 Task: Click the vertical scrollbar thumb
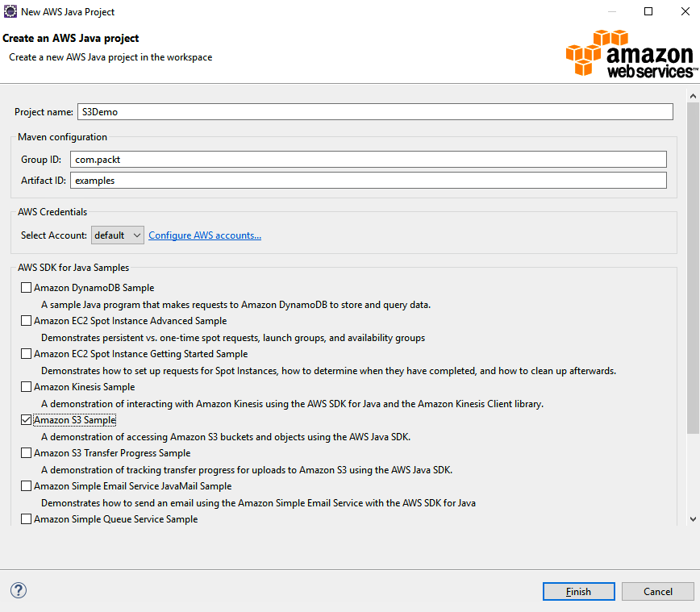point(693,268)
